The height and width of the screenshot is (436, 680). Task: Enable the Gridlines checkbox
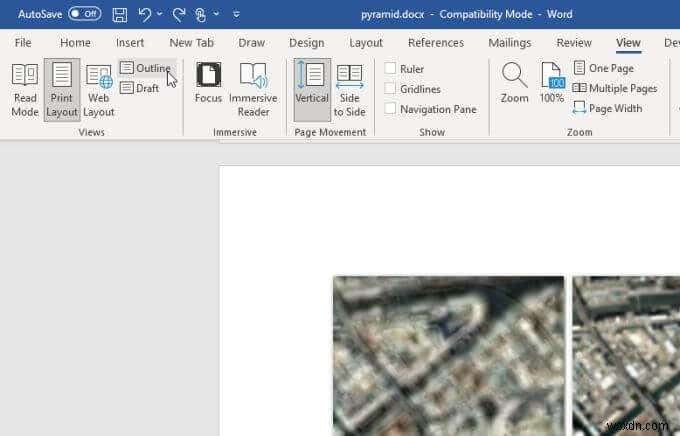[390, 89]
